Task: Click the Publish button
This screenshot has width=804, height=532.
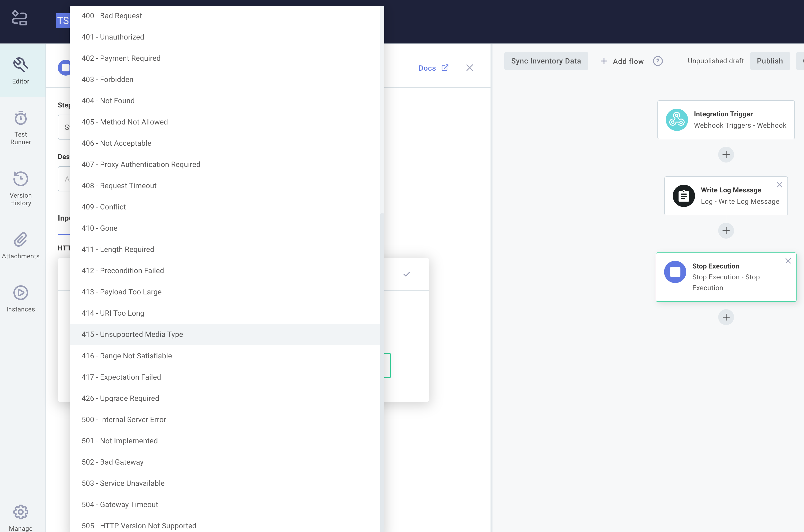Action: pyautogui.click(x=770, y=61)
